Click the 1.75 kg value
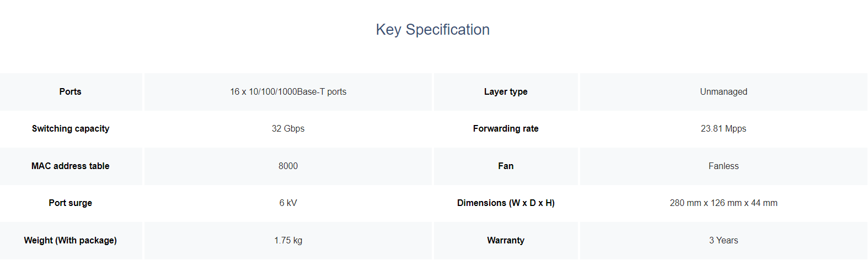This screenshot has height=266, width=868. 288,241
